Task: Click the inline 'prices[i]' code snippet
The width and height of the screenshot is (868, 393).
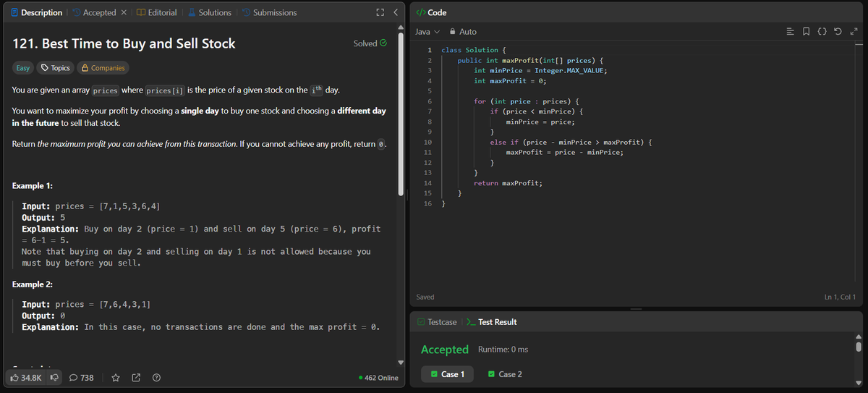Action: pyautogui.click(x=165, y=90)
